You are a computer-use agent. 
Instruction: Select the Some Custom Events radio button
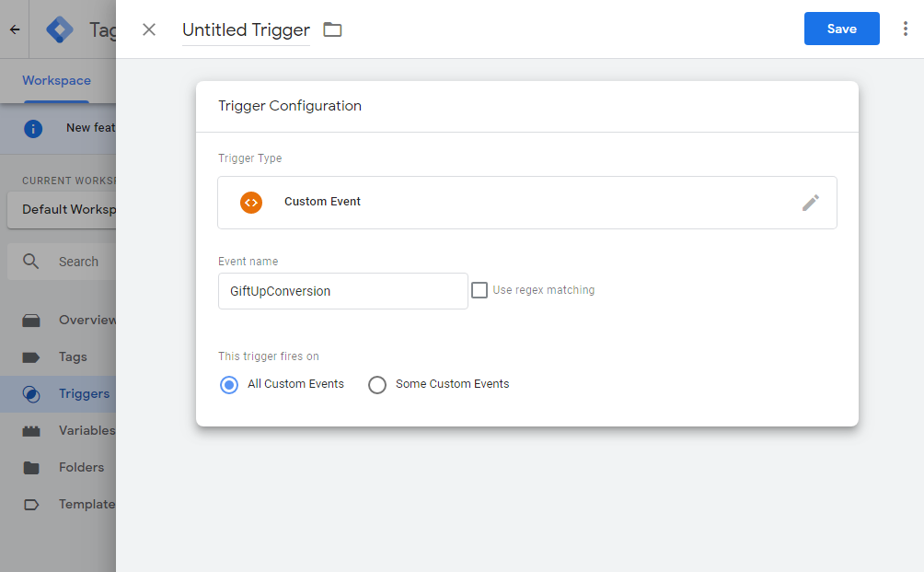pyautogui.click(x=377, y=385)
